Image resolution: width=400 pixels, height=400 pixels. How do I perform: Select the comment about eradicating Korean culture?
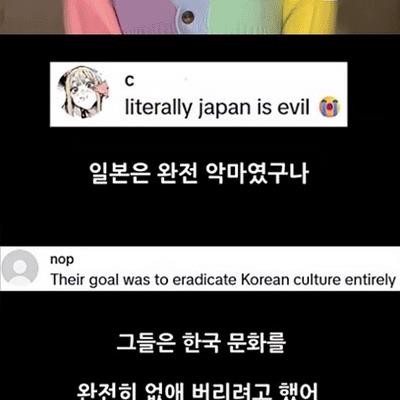[223, 279]
